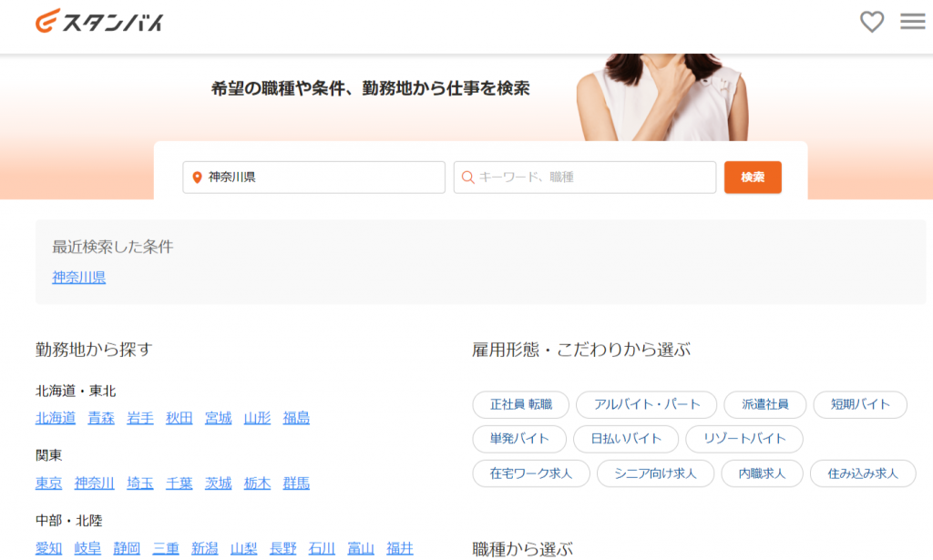The height and width of the screenshot is (560, 933).
Task: Select 愛知 prefecture link
Action: click(x=49, y=548)
